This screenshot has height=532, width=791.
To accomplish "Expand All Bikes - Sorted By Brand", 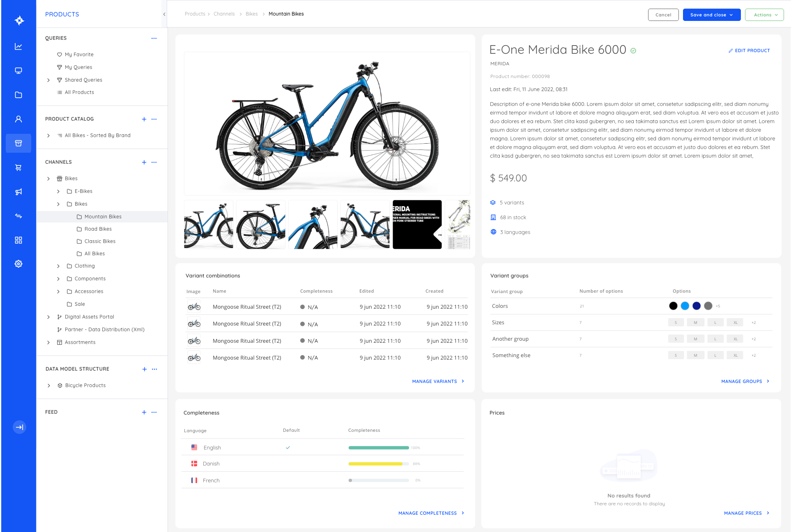I will pyautogui.click(x=48, y=135).
